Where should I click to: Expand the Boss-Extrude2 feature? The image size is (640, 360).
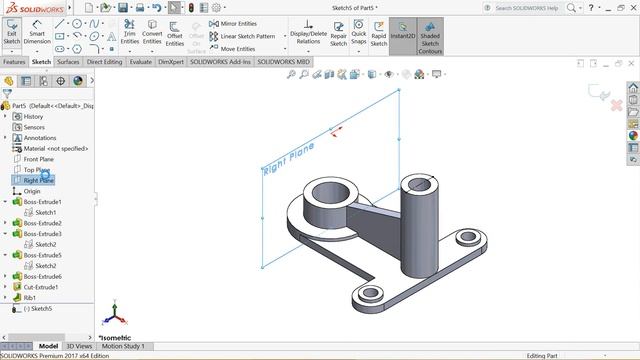point(5,223)
